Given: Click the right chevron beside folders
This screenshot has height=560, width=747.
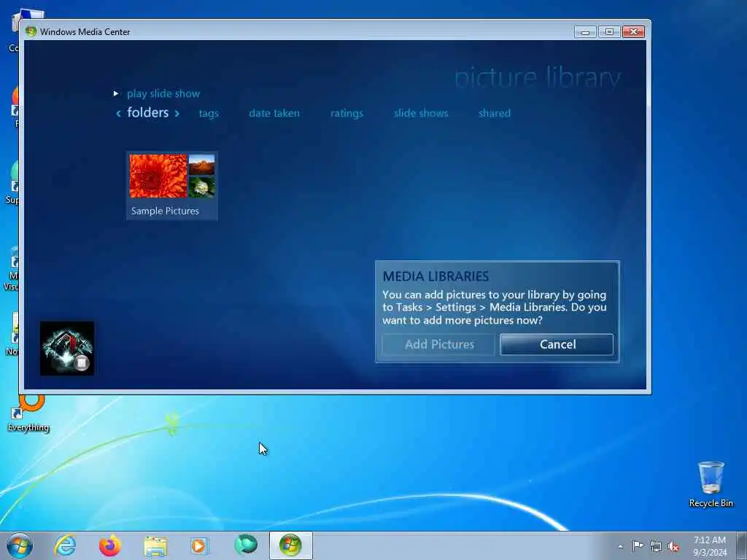Looking at the screenshot, I should [177, 113].
